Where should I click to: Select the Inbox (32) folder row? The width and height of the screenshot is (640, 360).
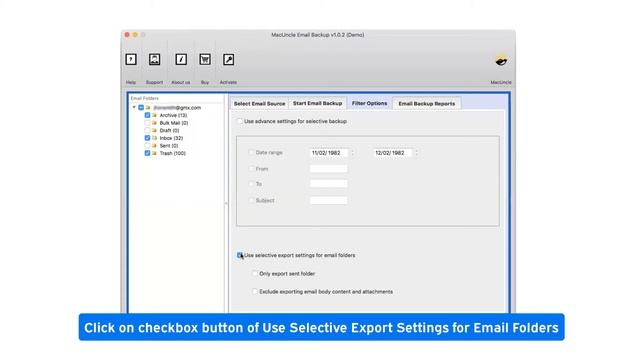pos(171,138)
